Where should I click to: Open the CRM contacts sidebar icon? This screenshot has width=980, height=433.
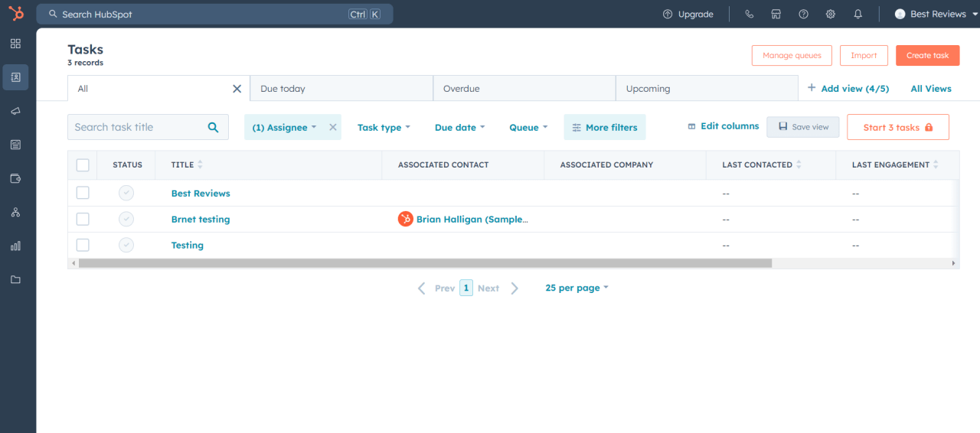click(x=15, y=77)
